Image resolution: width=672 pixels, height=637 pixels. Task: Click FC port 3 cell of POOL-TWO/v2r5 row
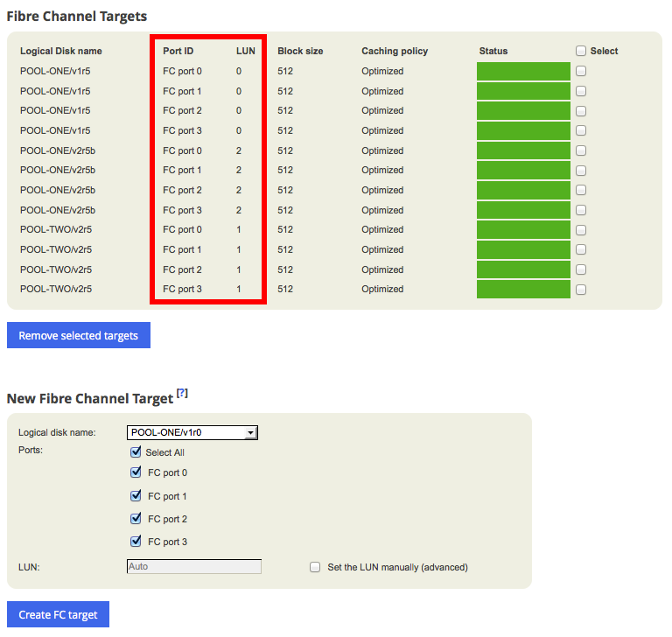[182, 289]
